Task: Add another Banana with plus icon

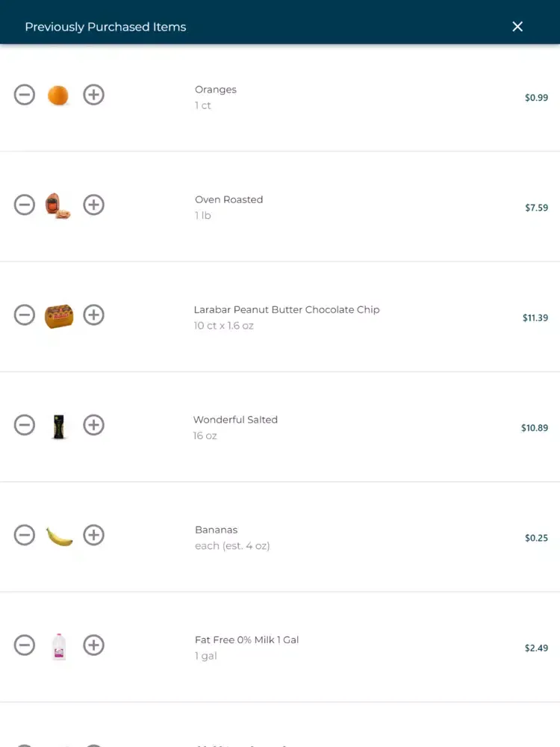Action: [94, 535]
